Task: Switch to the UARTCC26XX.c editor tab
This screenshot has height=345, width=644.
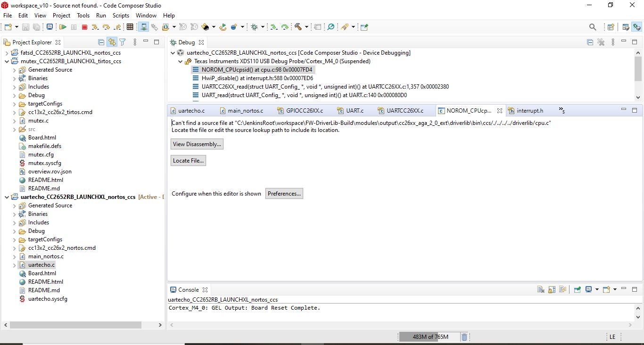Action: tap(400, 111)
